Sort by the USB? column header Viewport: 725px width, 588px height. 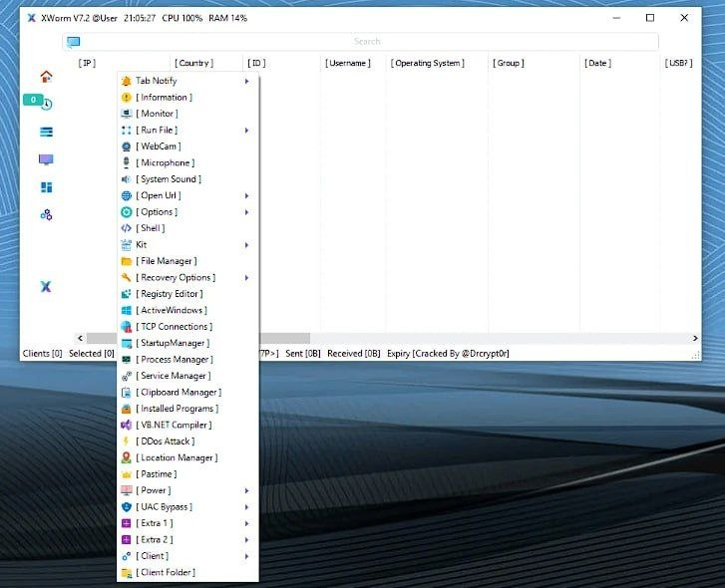pyautogui.click(x=678, y=63)
